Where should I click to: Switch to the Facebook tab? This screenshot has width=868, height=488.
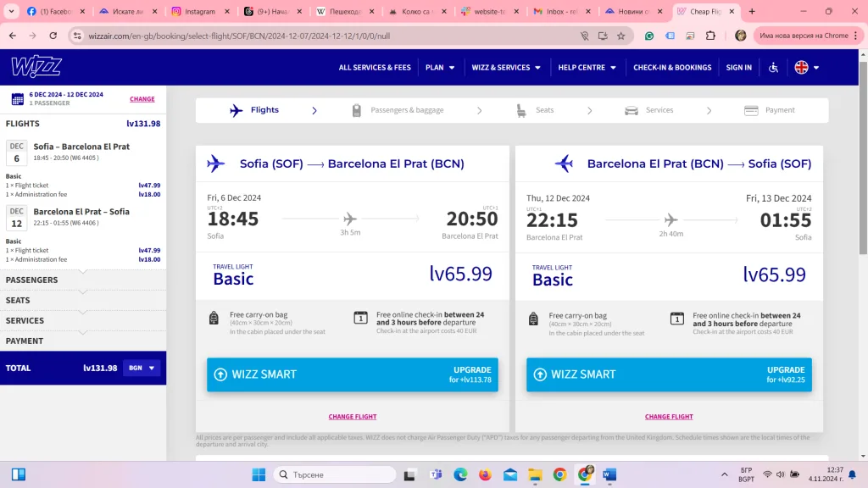pyautogui.click(x=55, y=11)
